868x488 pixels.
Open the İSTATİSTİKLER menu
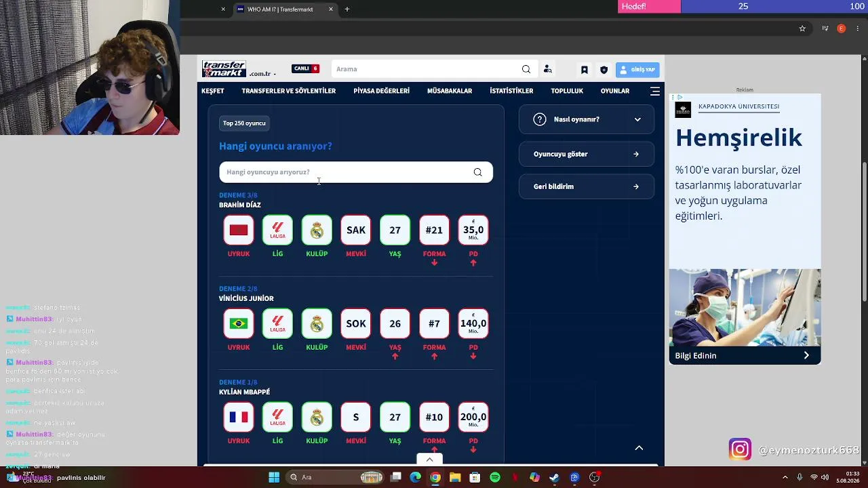pos(511,91)
